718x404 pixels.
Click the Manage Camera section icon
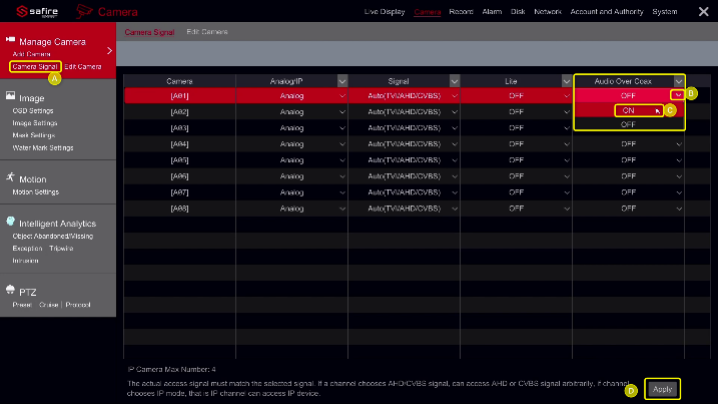coord(10,41)
